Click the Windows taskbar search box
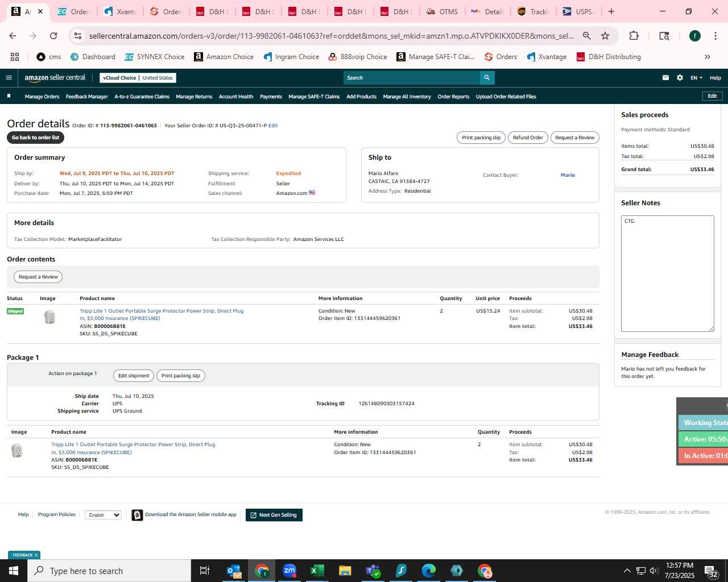 coord(109,571)
